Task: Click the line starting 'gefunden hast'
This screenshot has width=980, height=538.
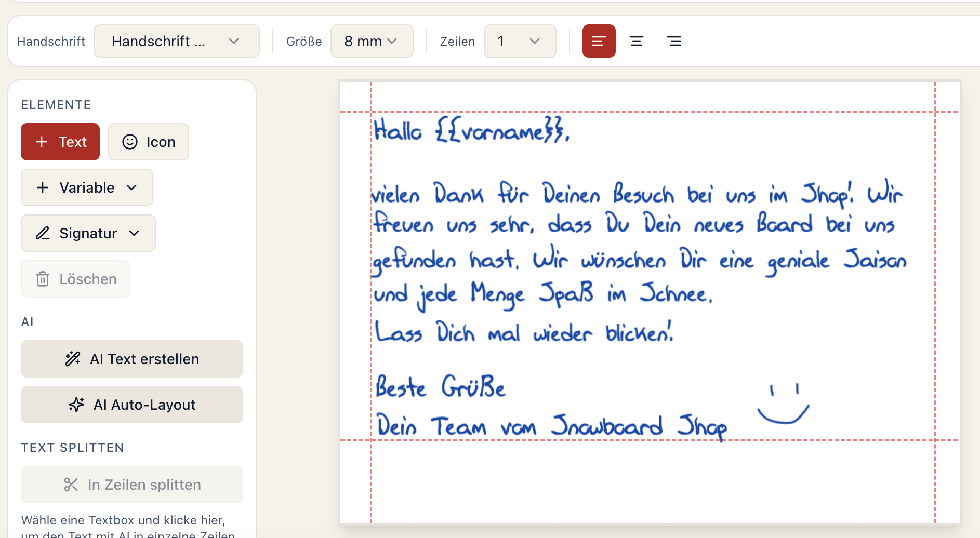Action: click(x=640, y=260)
